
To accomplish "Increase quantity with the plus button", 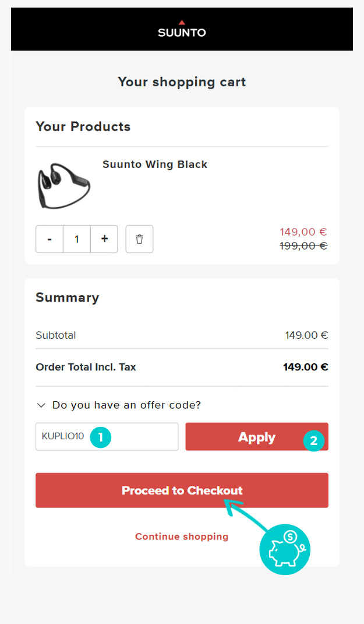I will [x=104, y=239].
